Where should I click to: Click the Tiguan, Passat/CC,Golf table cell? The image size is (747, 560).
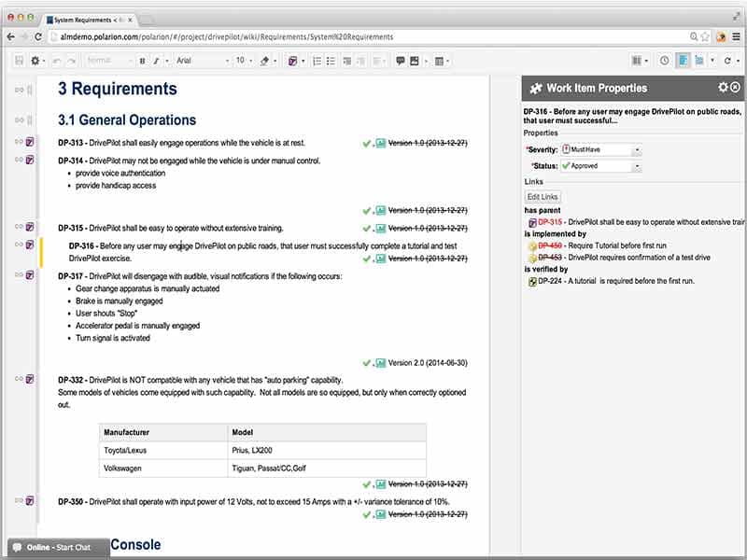point(327,469)
